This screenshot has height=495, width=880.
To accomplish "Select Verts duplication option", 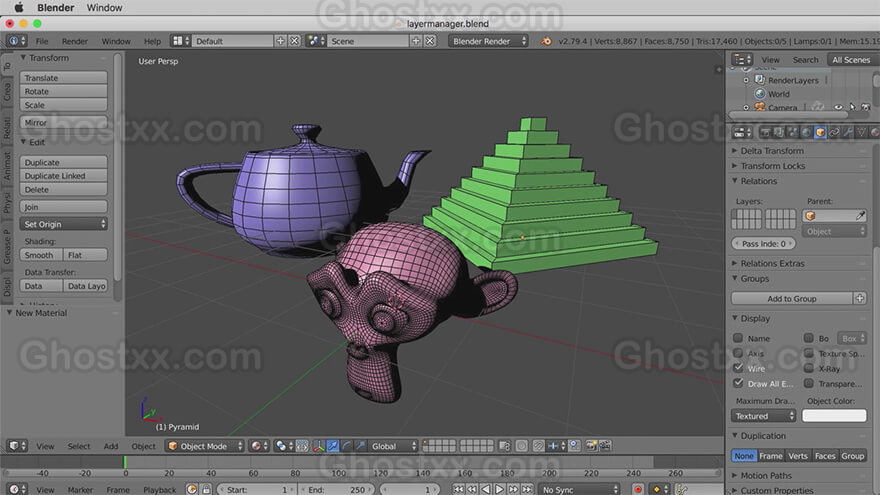I will (x=798, y=456).
